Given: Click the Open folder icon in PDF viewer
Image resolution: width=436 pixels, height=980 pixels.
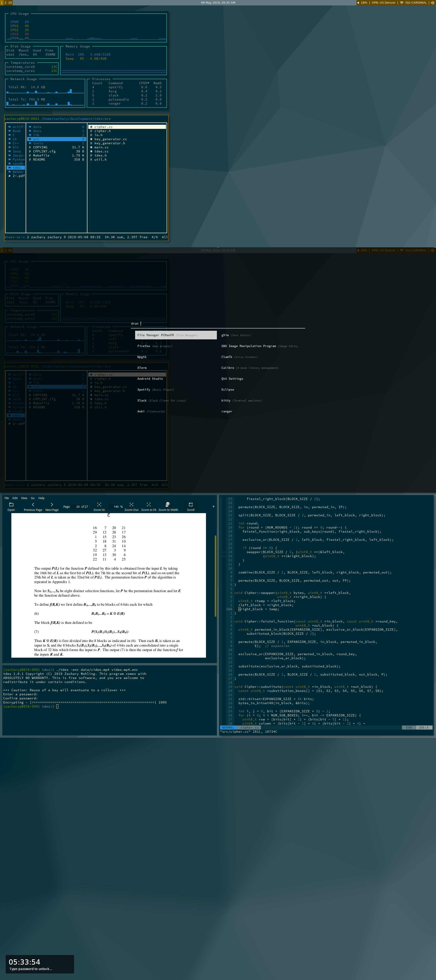Looking at the screenshot, I should click(11, 505).
